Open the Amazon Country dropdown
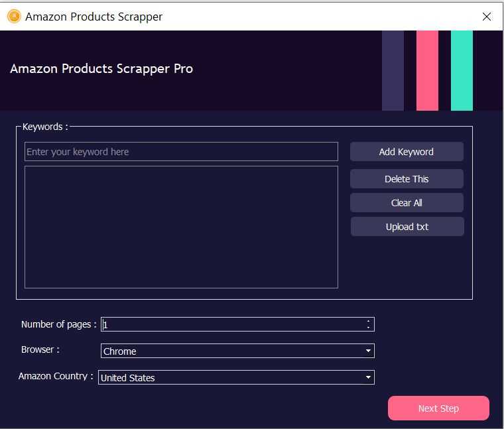Screen dimensions: 504x429 click(x=236, y=377)
